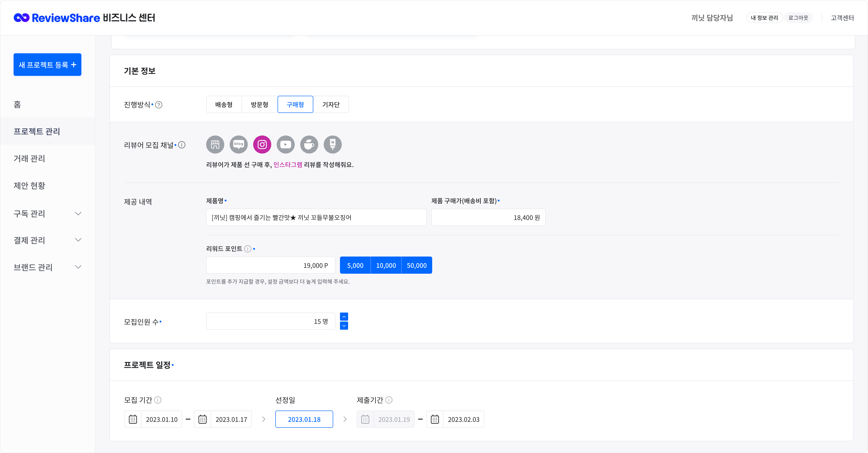The width and height of the screenshot is (868, 453).
Task: Increase recruit count with up arrow
Action: click(x=344, y=317)
